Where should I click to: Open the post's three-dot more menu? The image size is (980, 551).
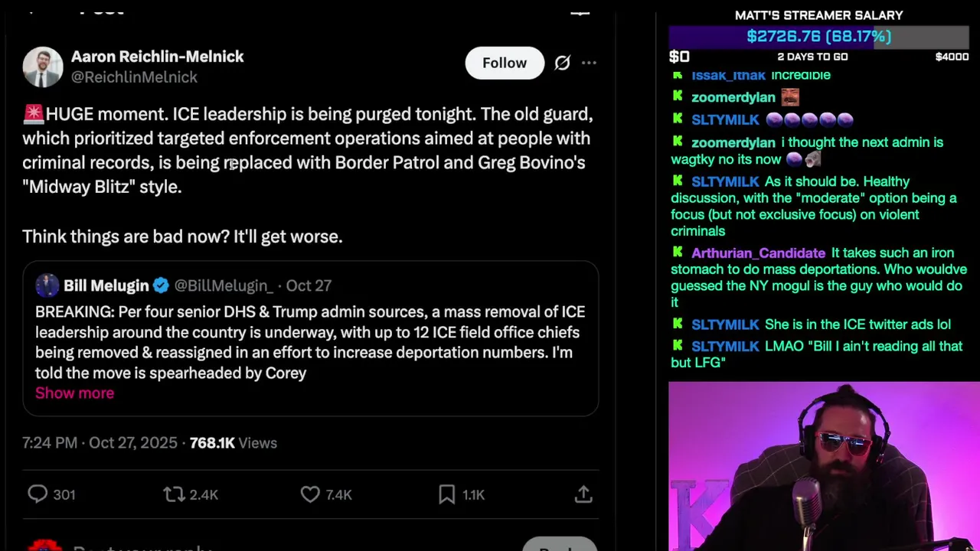[x=589, y=63]
